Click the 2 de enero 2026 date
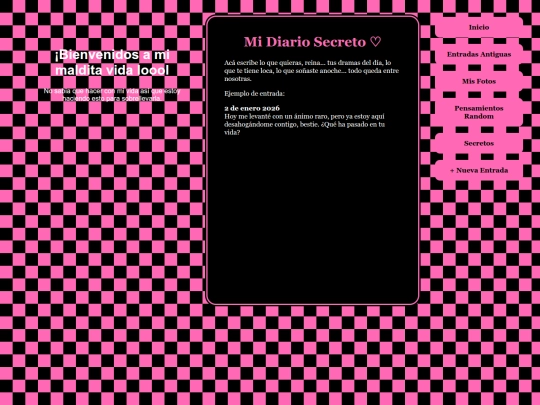 coord(252,108)
